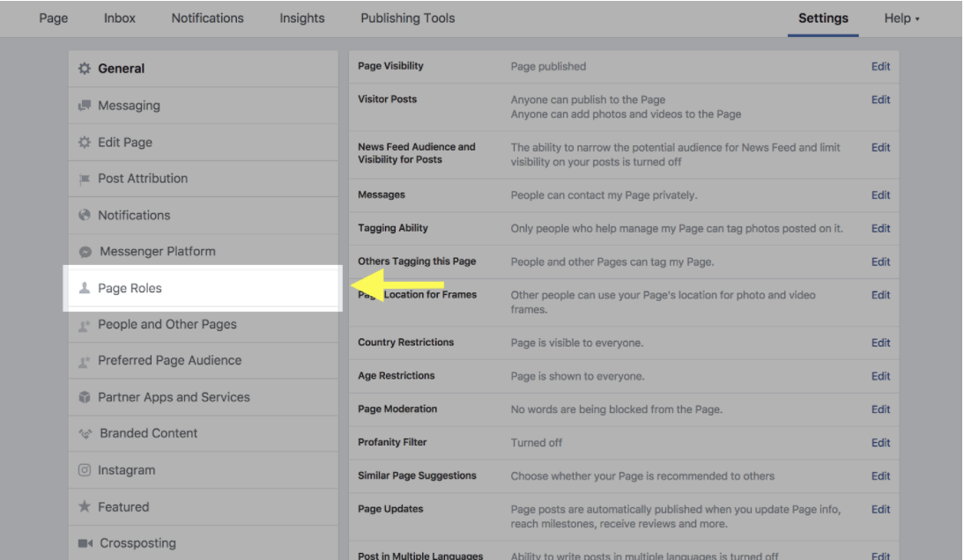The height and width of the screenshot is (560, 964).
Task: Select Featured section
Action: pos(204,507)
